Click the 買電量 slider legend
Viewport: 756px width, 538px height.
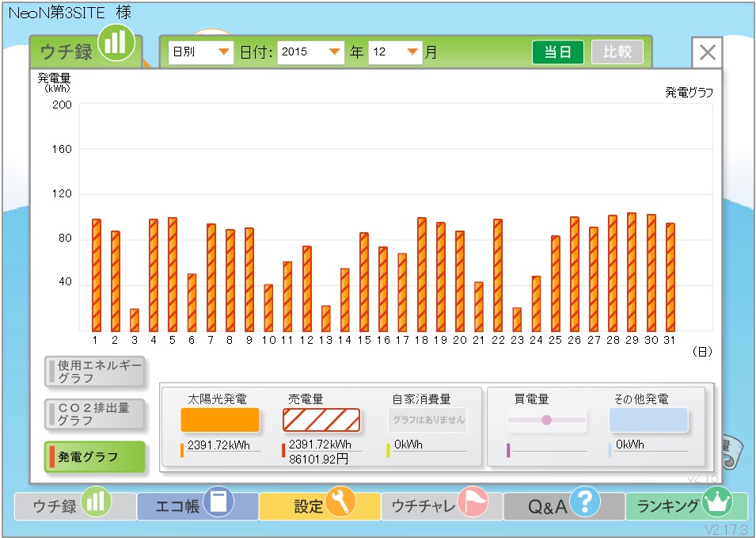[547, 420]
